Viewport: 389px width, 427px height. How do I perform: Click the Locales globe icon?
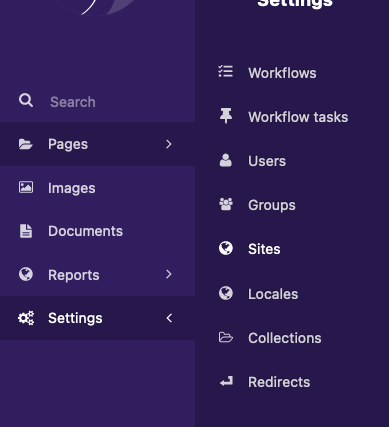(226, 293)
